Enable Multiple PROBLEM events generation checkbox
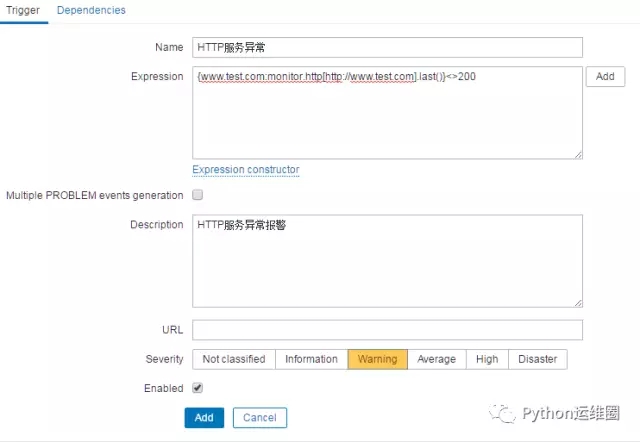 pyautogui.click(x=198, y=195)
